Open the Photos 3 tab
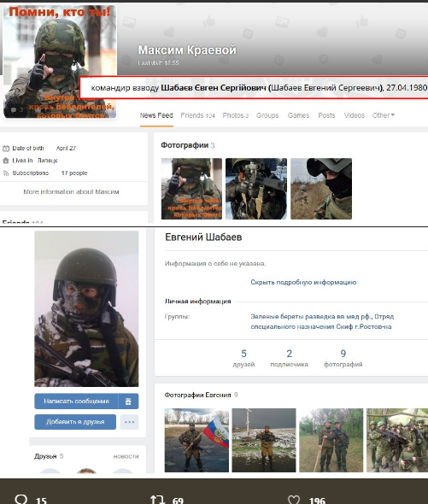Screen dimensions: 428x504 tap(236, 115)
